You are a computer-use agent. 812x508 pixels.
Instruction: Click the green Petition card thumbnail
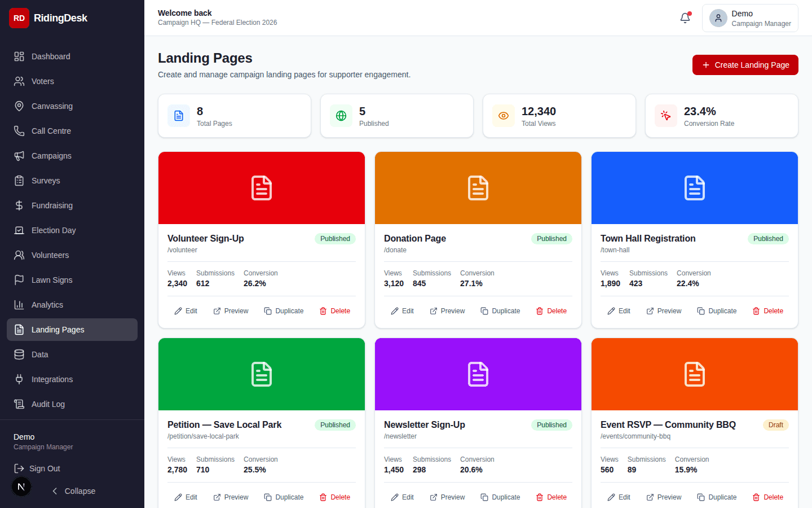(x=261, y=374)
